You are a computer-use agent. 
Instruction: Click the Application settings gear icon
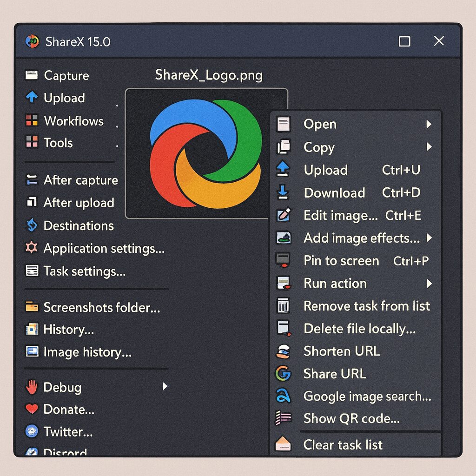tap(32, 248)
